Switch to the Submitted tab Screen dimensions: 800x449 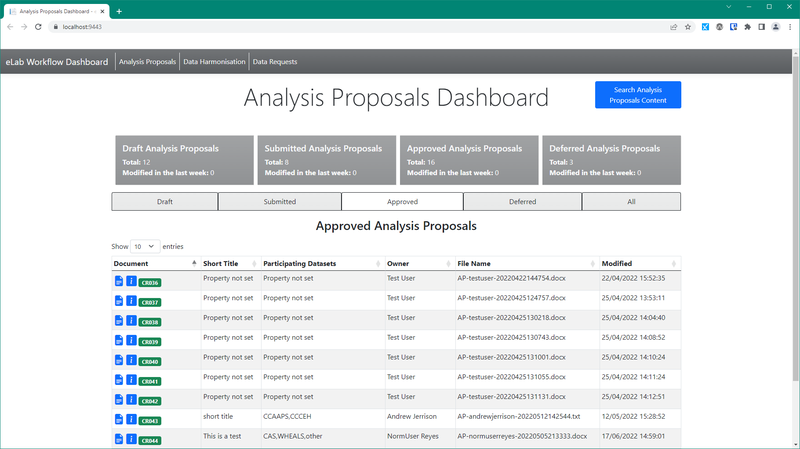click(279, 201)
